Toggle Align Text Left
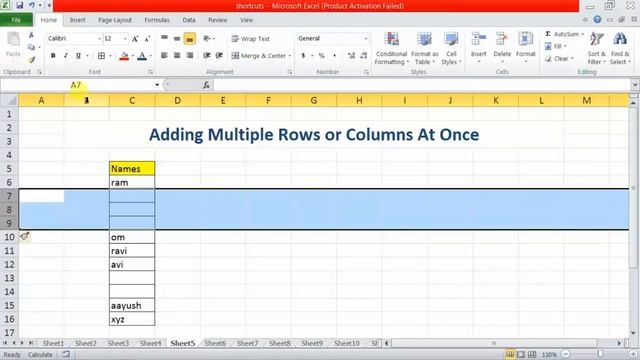The width and height of the screenshot is (640, 360). (x=164, y=56)
